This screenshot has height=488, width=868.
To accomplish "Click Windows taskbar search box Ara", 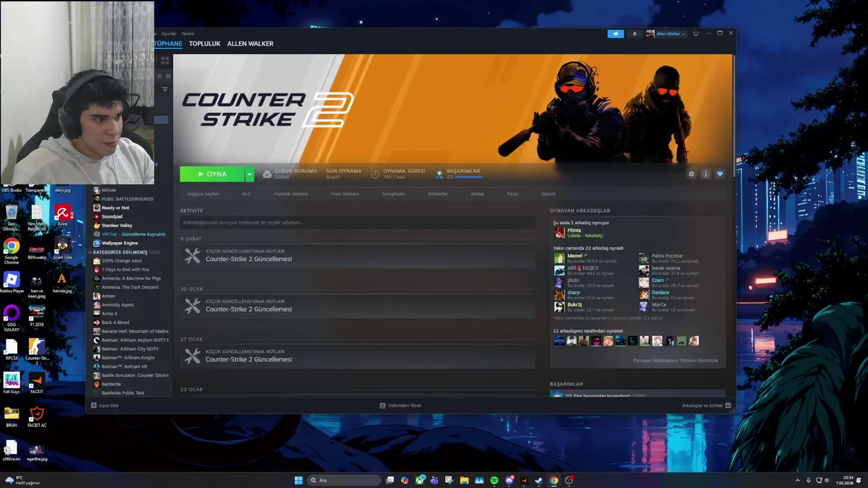I will pos(344,480).
